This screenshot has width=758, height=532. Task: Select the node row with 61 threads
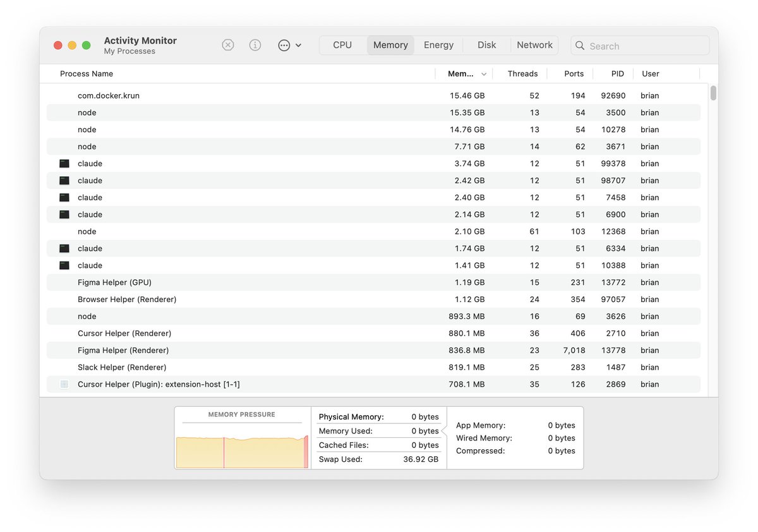tap(373, 231)
